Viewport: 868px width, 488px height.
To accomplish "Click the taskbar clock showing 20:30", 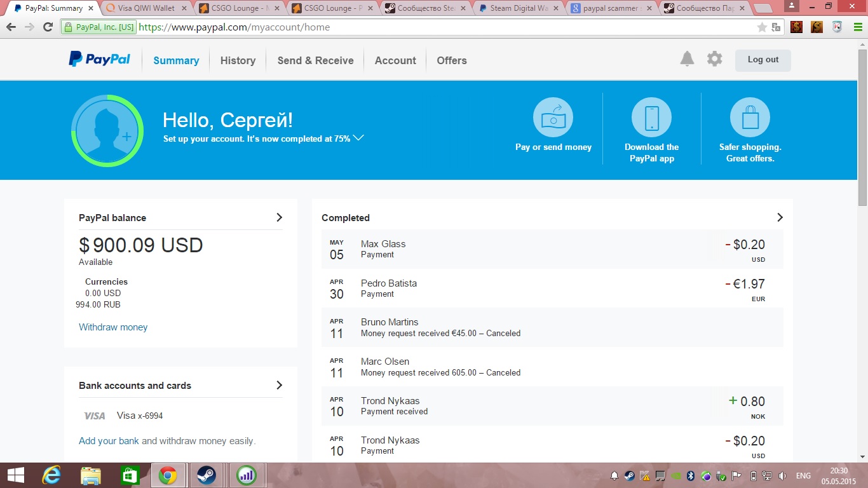I will tap(839, 476).
